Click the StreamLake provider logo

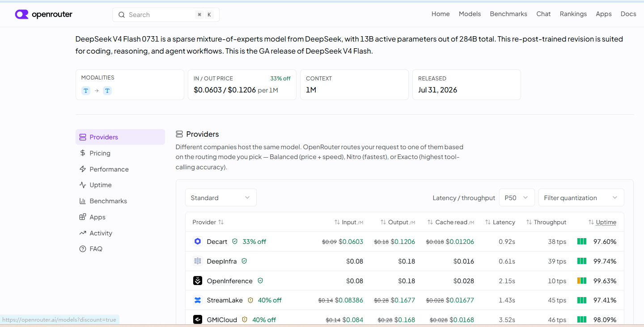[198, 300]
